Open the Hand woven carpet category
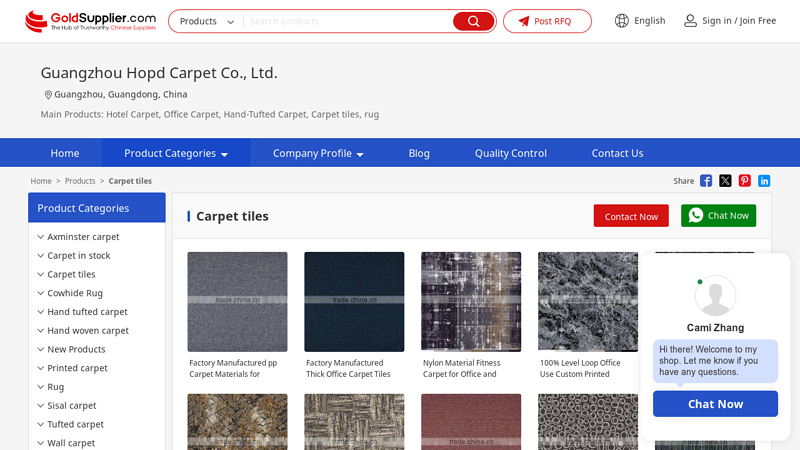800x450 pixels. tap(88, 331)
